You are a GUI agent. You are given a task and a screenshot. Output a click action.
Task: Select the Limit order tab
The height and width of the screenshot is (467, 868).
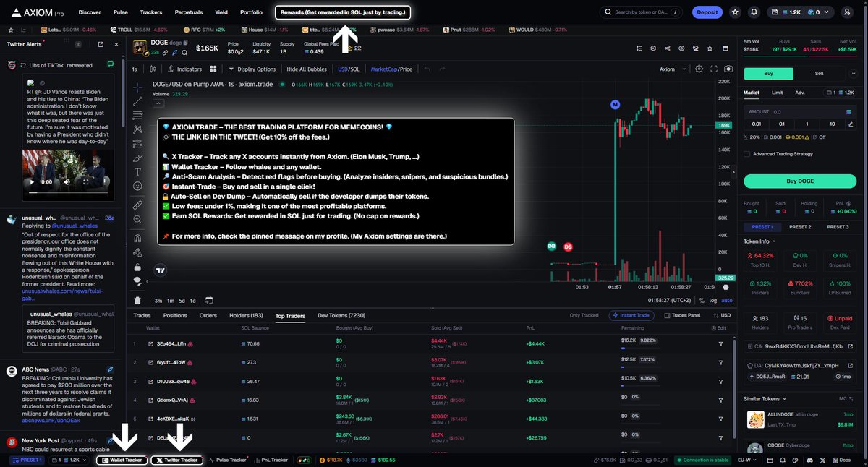[x=777, y=93]
